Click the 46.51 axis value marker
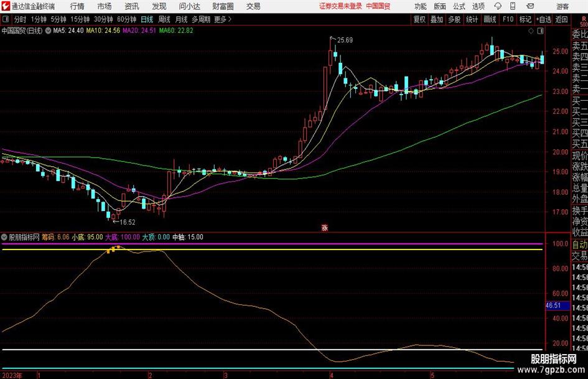Viewport: 588px width, 379px height. (553, 306)
